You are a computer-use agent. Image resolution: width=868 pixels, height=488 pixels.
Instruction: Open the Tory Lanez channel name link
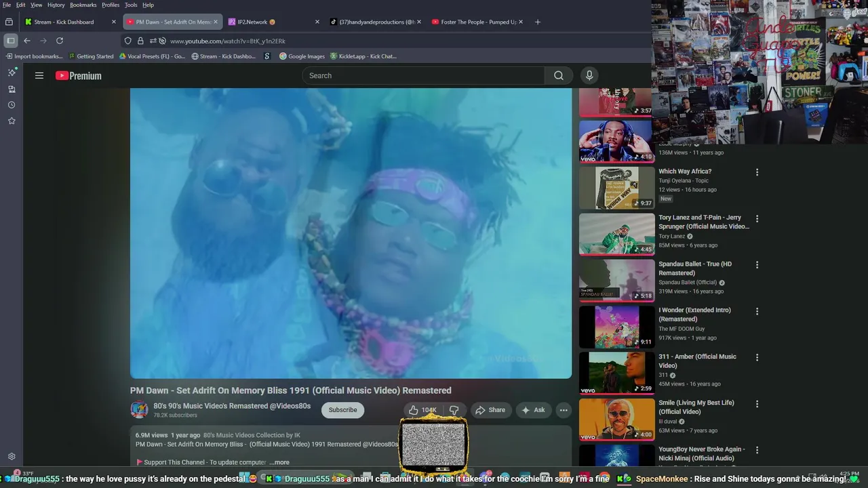click(672, 236)
